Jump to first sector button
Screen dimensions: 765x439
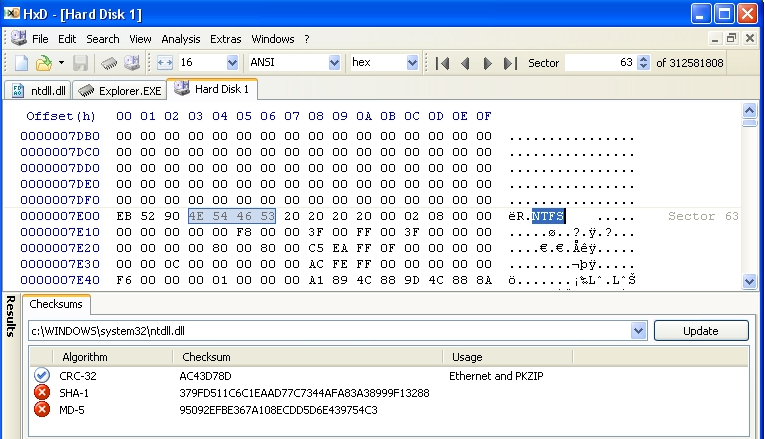click(442, 63)
